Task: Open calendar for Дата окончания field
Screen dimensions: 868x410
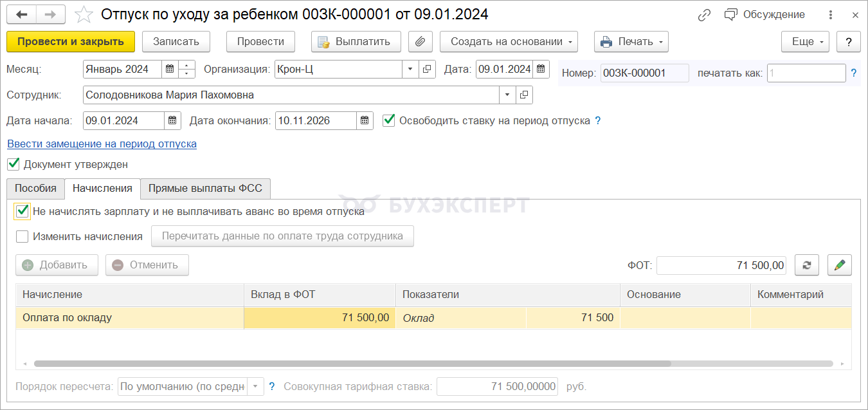Action: click(365, 120)
